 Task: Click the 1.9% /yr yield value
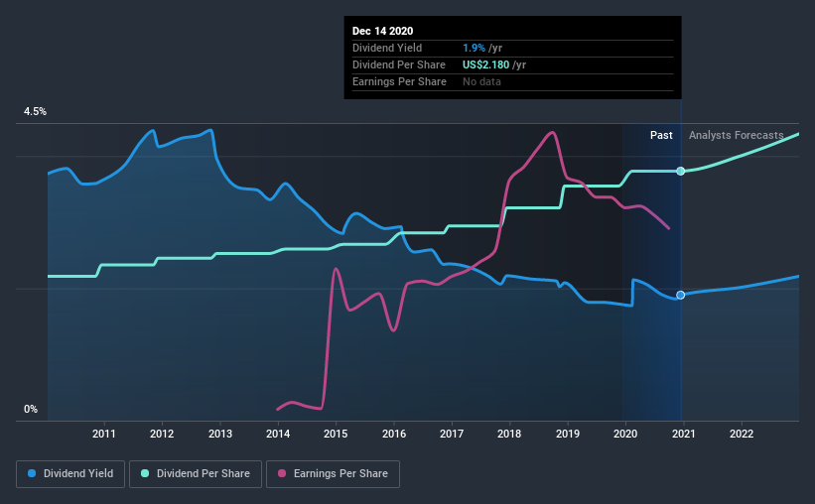click(x=482, y=48)
